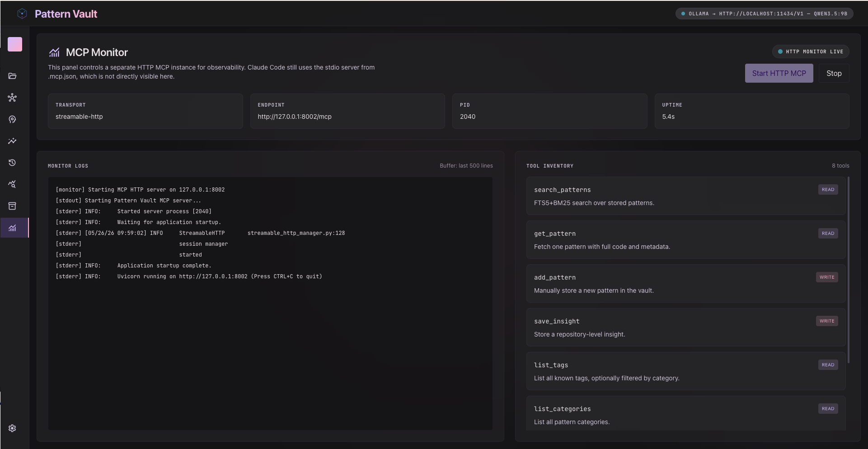Image resolution: width=868 pixels, height=449 pixels.
Task: Click 'Buffer: last 500 lines' label
Action: click(x=466, y=166)
